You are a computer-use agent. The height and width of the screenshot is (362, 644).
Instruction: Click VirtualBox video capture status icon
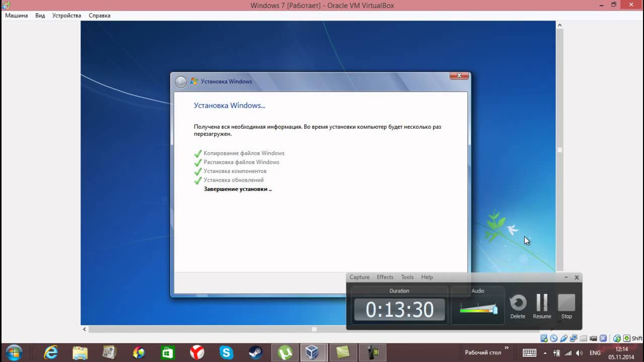pyautogui.click(x=593, y=338)
